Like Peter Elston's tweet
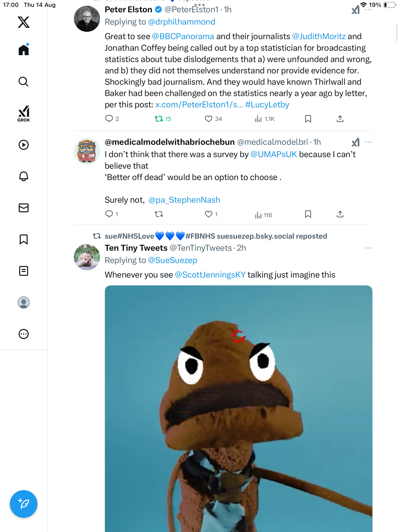399x532 pixels. click(x=209, y=119)
